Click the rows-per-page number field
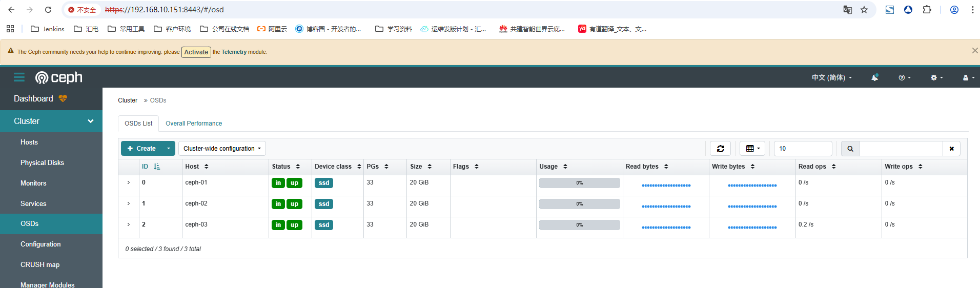 pos(803,149)
